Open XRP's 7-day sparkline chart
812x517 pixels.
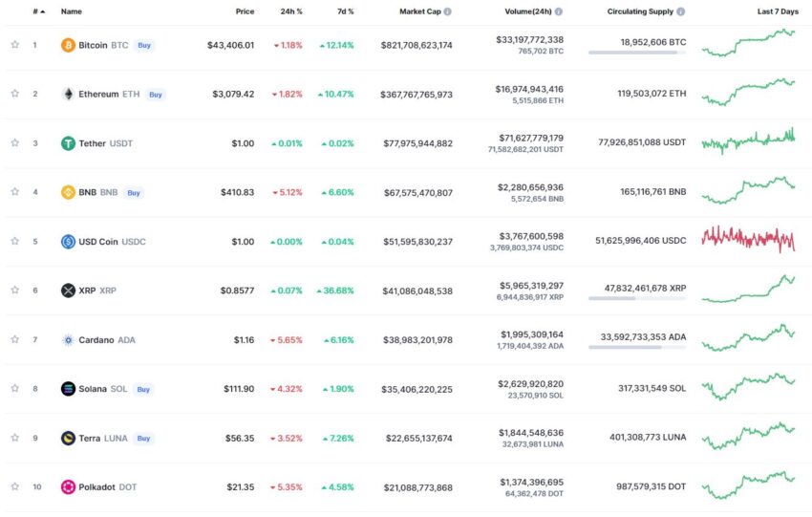[x=748, y=289]
